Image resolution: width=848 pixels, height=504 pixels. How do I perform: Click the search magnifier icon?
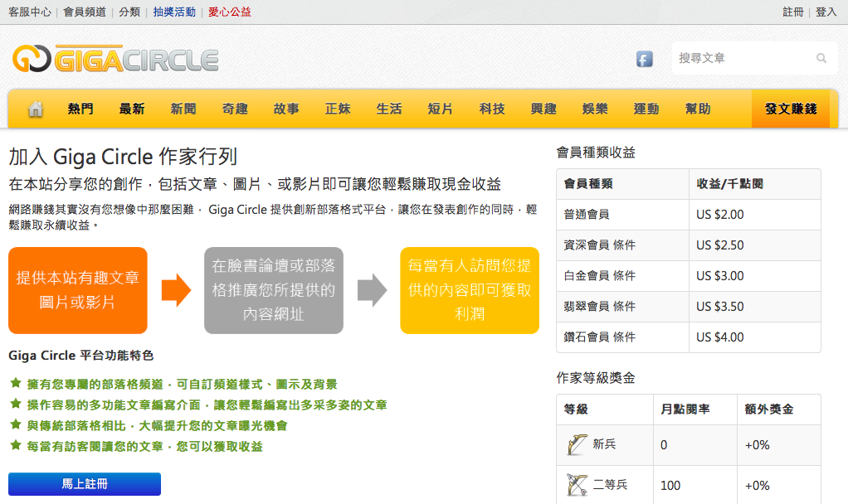pos(821,59)
